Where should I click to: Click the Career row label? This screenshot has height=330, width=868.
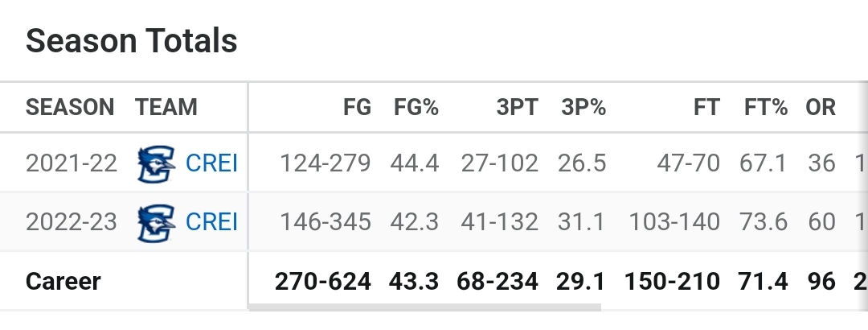pyautogui.click(x=63, y=282)
